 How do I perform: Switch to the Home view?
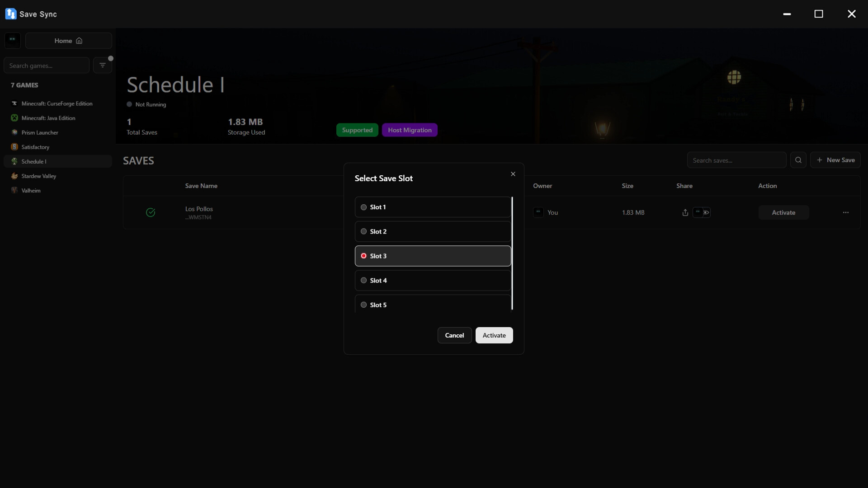coord(68,41)
